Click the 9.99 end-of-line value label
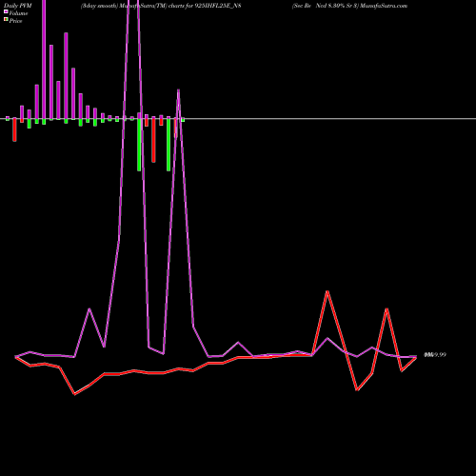The image size is (476, 476). click(435, 355)
